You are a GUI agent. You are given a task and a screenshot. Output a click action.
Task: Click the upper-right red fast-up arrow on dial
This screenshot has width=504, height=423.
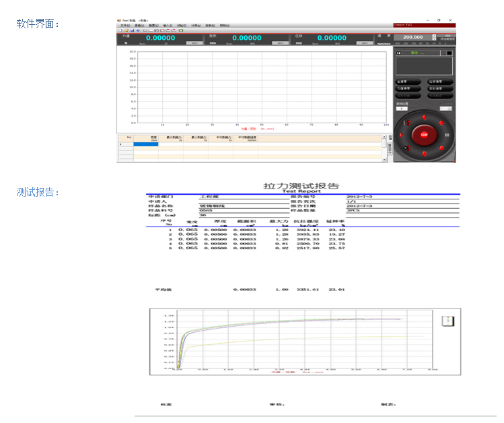(441, 123)
